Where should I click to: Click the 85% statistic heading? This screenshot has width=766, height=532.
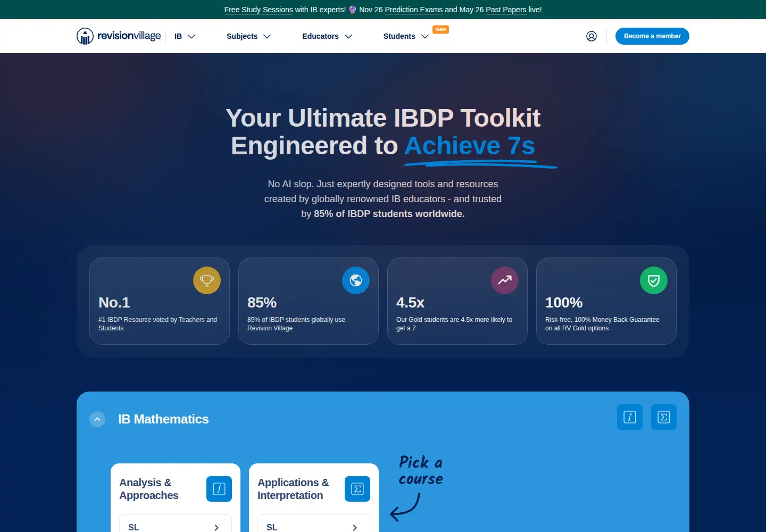262,303
